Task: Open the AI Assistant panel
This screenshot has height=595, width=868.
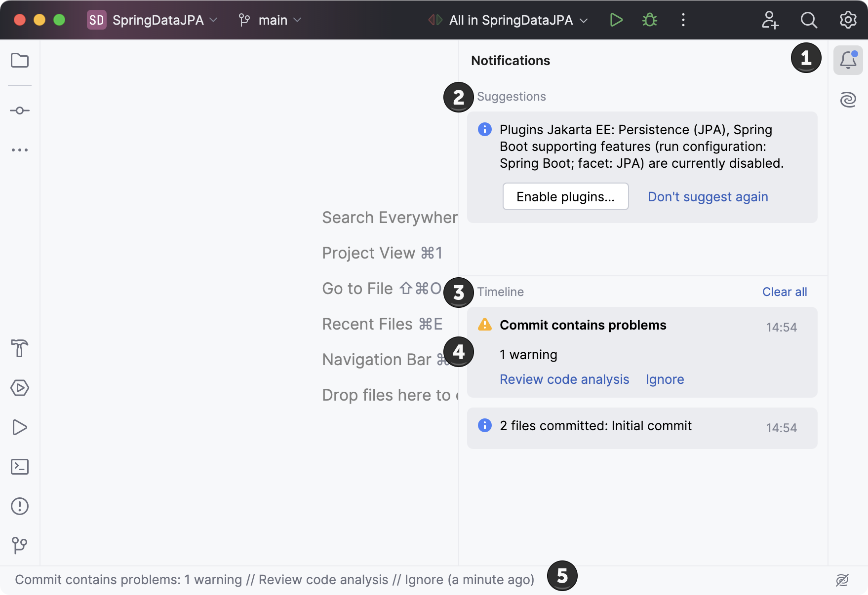Action: tap(848, 100)
